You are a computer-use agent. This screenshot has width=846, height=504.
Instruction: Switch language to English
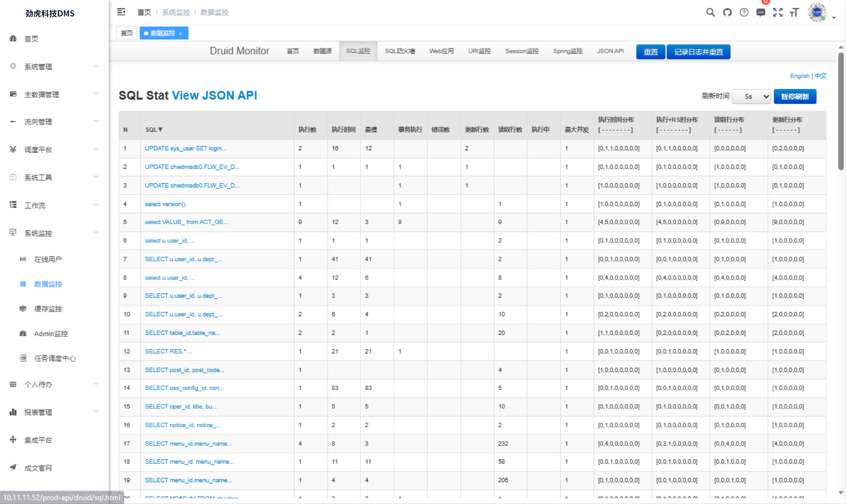click(799, 76)
